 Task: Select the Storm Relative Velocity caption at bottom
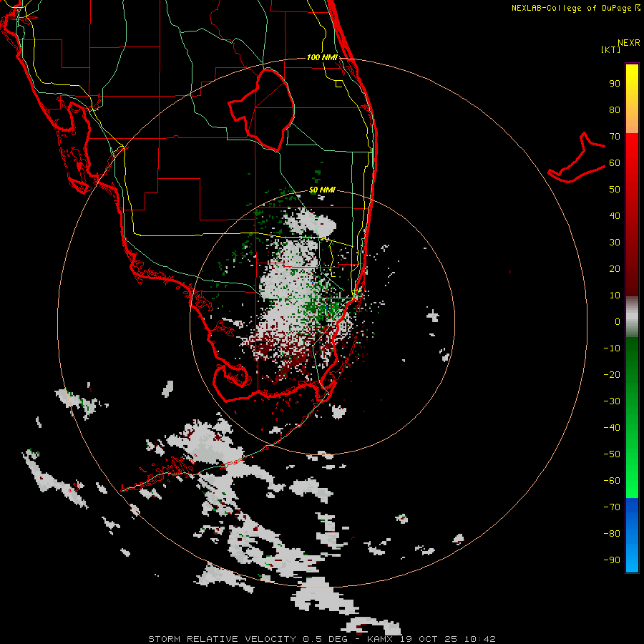click(321, 639)
